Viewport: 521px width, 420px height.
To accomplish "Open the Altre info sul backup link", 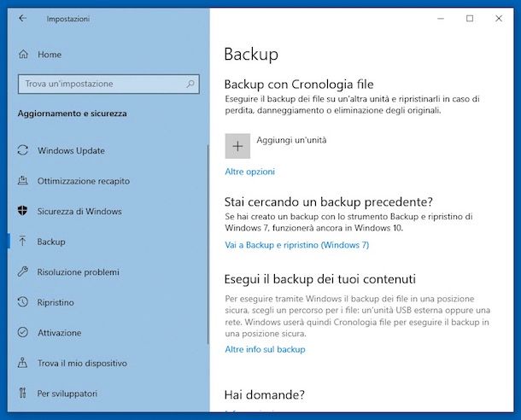I will 265,349.
